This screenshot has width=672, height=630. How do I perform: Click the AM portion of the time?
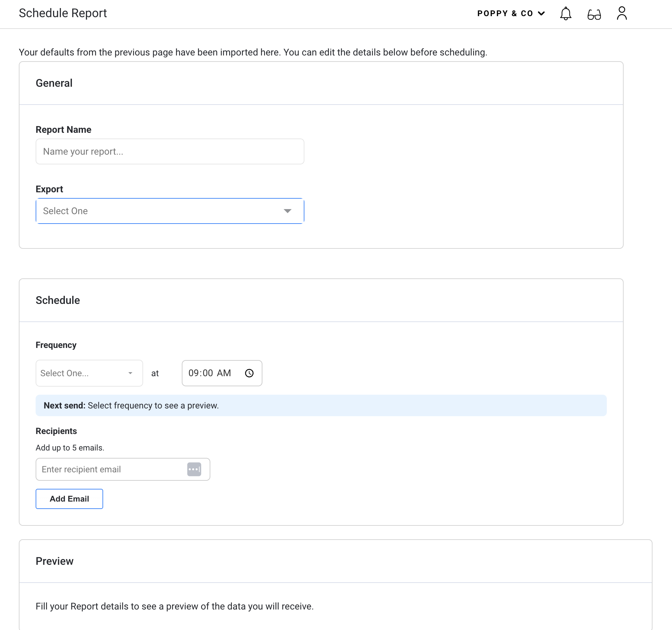(x=224, y=373)
